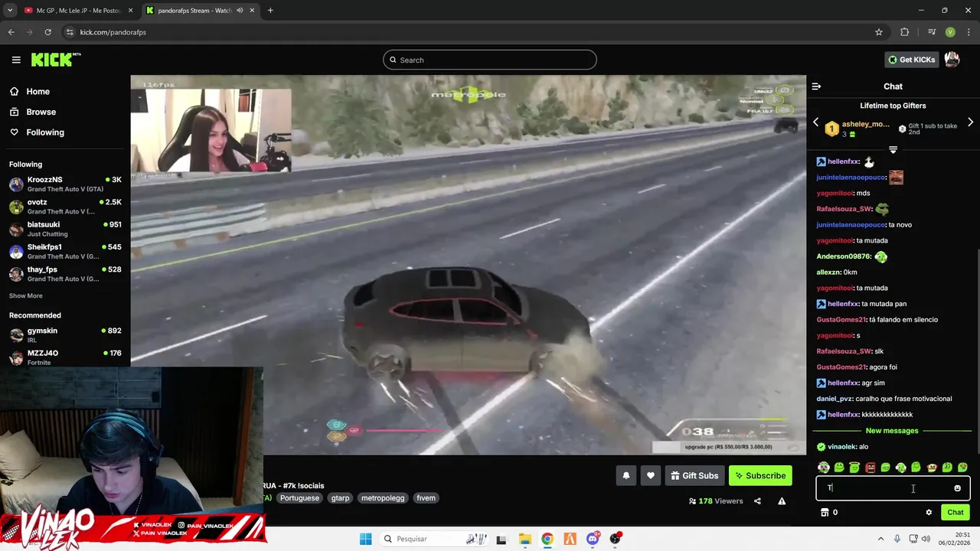Open Windows Start menu
The height and width of the screenshot is (551, 980).
tap(365, 539)
